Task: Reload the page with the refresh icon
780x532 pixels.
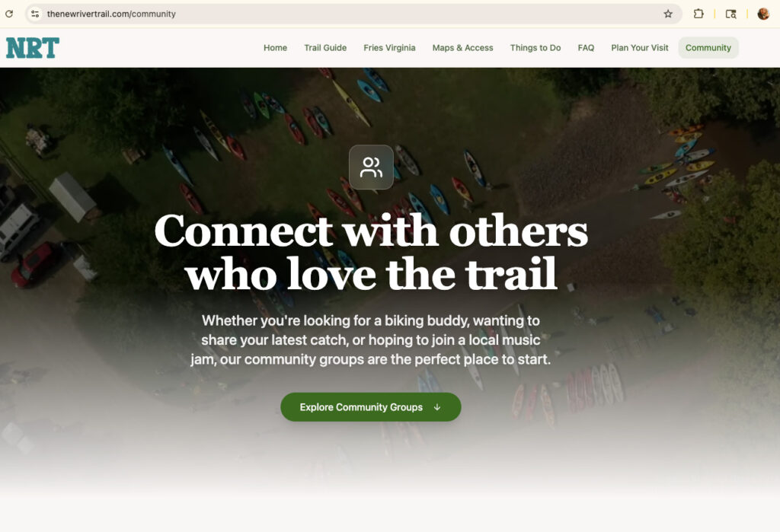Action: click(x=9, y=14)
